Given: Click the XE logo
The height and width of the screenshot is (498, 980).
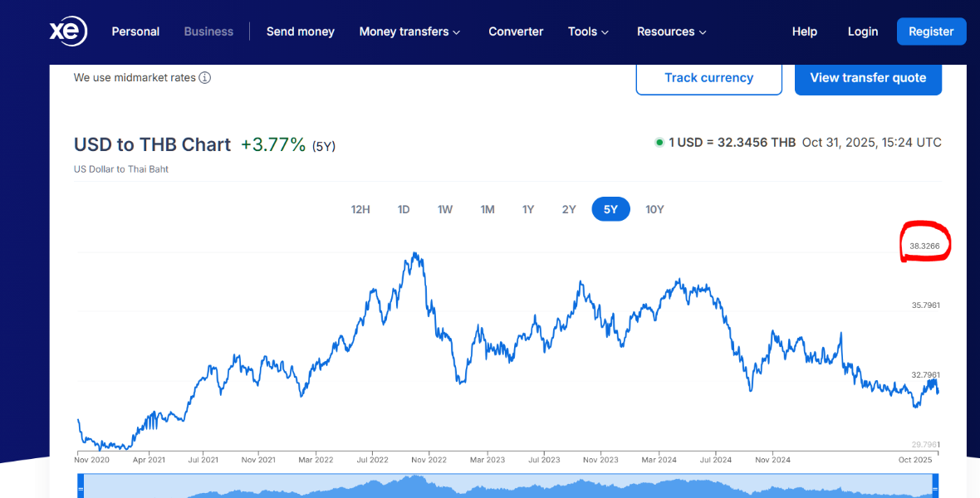Looking at the screenshot, I should coord(67,32).
